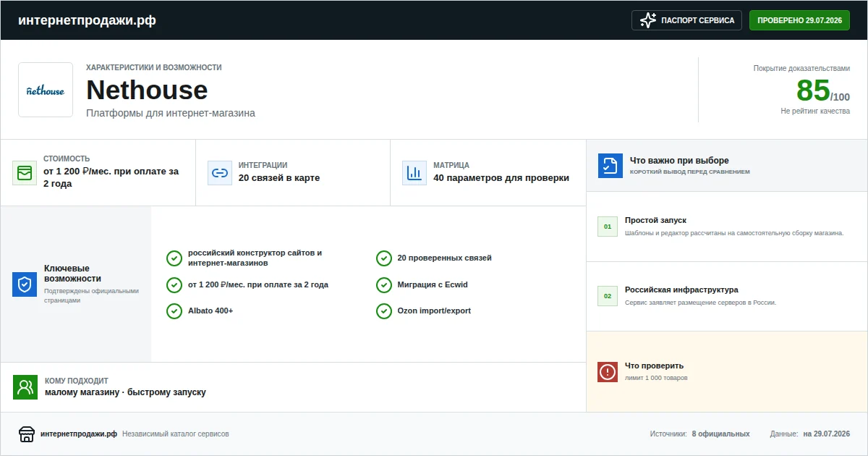This screenshot has height=456, width=868.
Task: Click the Стоимость wallet icon
Action: point(25,173)
